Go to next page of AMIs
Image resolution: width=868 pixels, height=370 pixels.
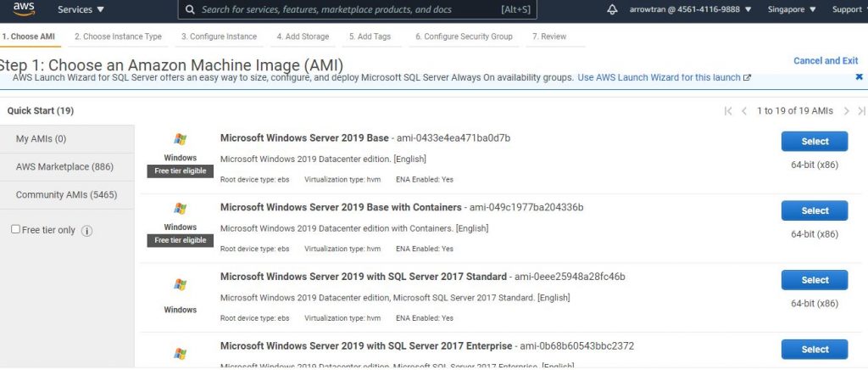pos(847,111)
